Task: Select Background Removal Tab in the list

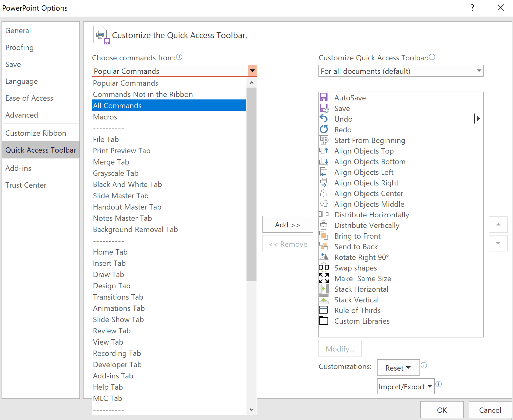Action: 169,230
